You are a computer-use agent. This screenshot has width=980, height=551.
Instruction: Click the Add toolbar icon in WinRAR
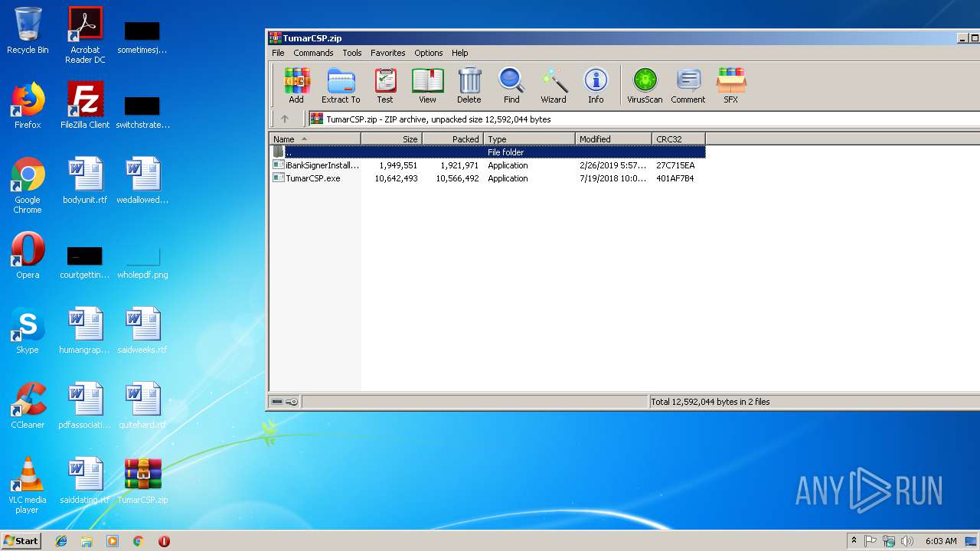coord(296,86)
